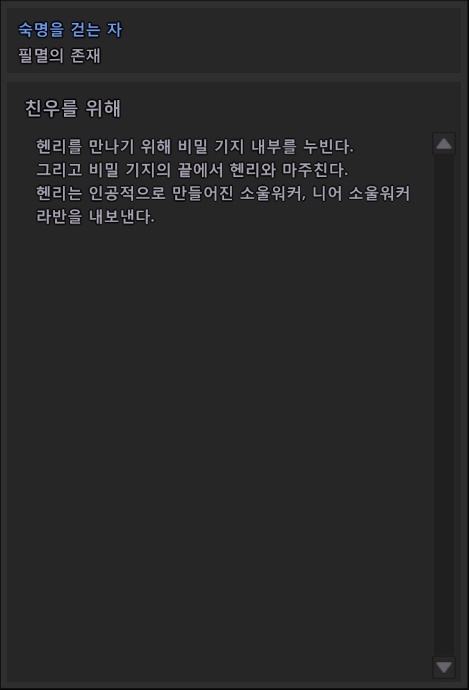Screen dimensions: 469x690
Task: Click the vertical scrollbar track in description panel
Action: [444, 405]
